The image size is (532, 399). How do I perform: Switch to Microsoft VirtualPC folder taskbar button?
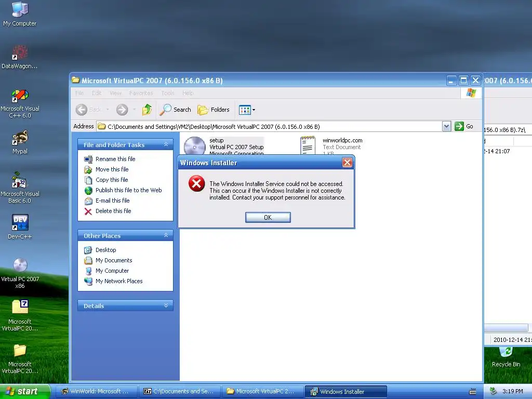tap(262, 391)
